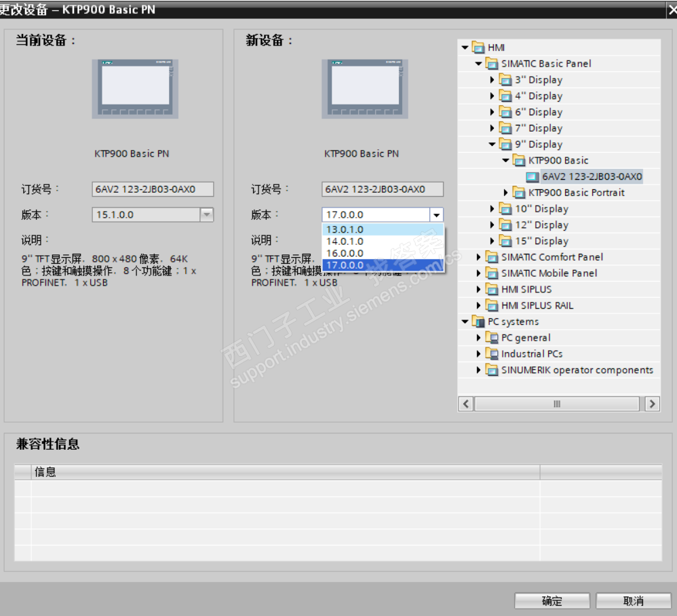
Task: Expand the KTP900 Basic Portrait node
Action: coord(506,193)
